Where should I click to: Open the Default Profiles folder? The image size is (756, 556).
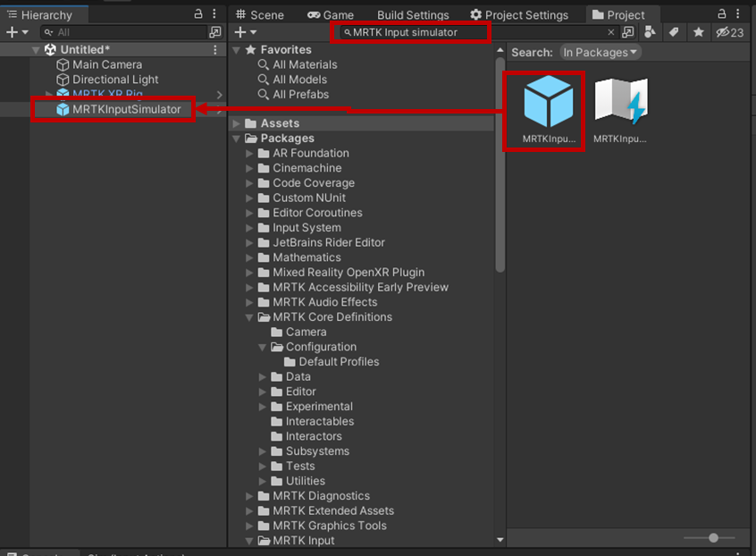332,362
